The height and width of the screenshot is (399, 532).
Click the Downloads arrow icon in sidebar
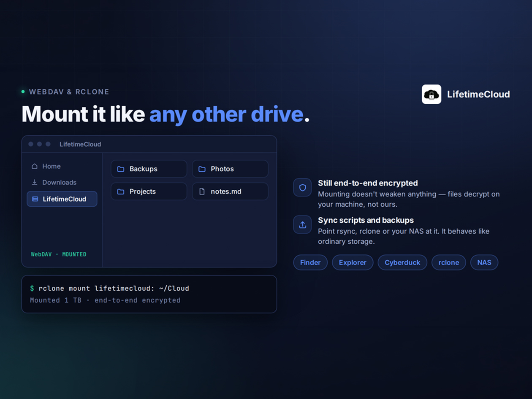[x=35, y=182]
